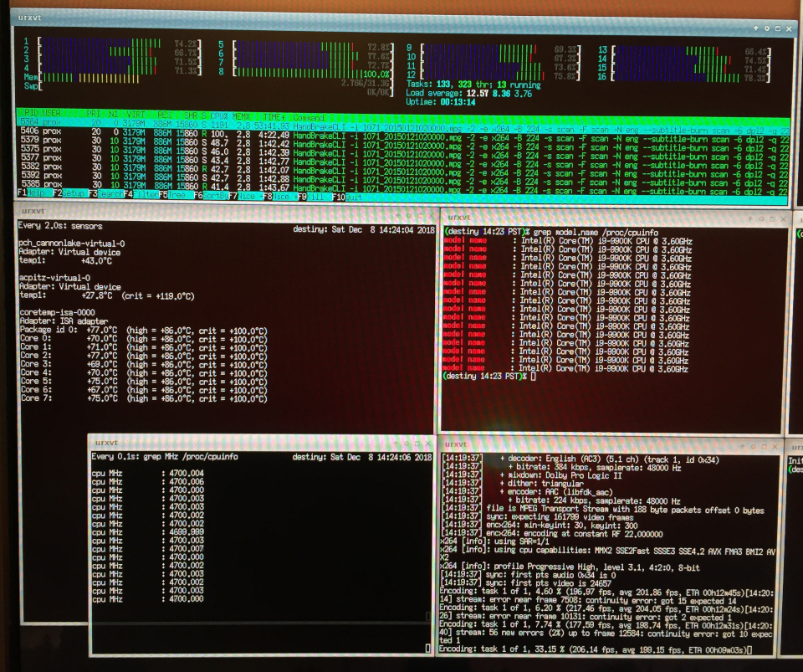Click the shell prompt in the cpuinfo terminal

tap(489, 377)
